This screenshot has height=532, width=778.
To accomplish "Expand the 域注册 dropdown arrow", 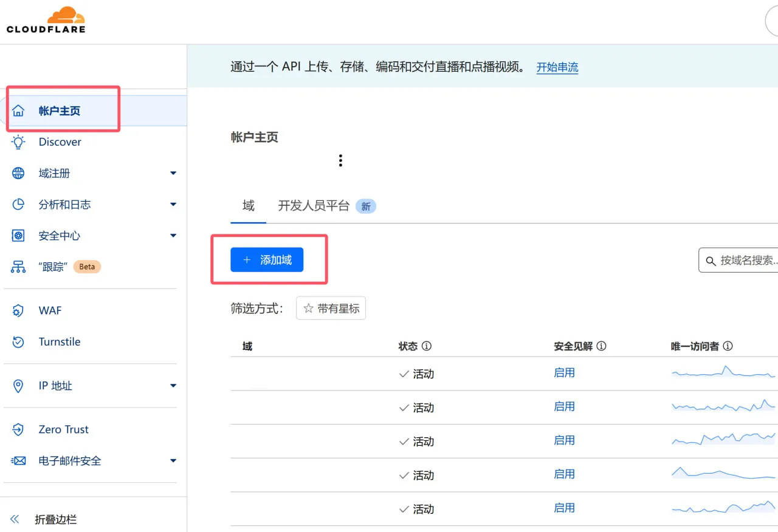I will pos(173,173).
